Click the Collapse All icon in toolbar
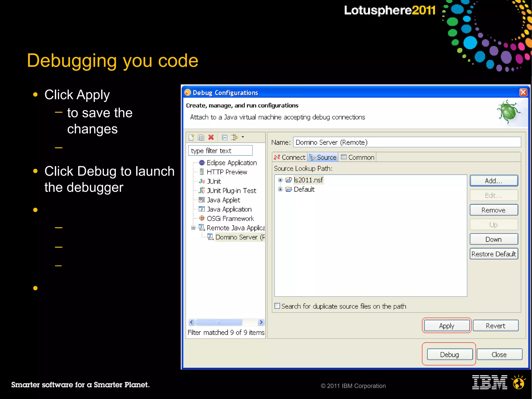 pyautogui.click(x=225, y=137)
